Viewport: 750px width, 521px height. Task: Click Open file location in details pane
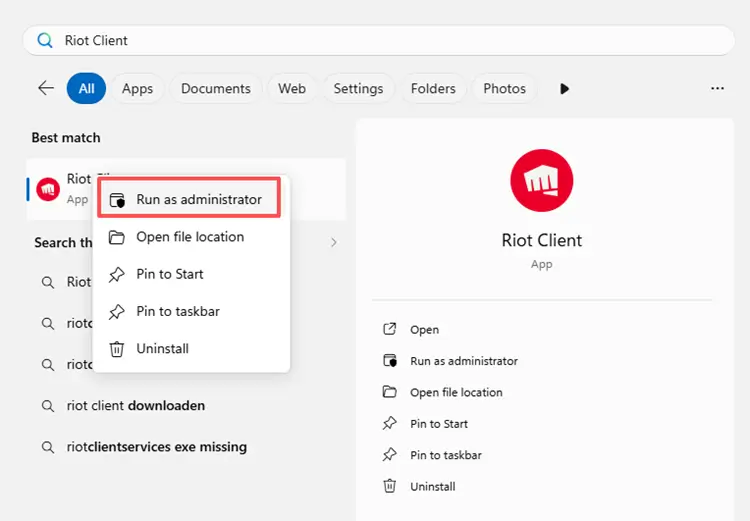click(456, 393)
